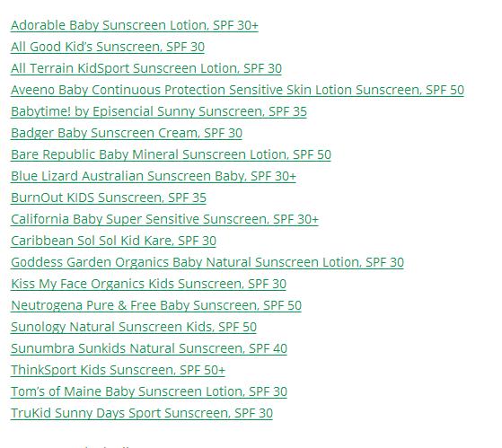Viewport: 502px width, 448px height.
Task: Open Babytime! by Episencial Sunny Sunscreen link
Action: pos(159,111)
